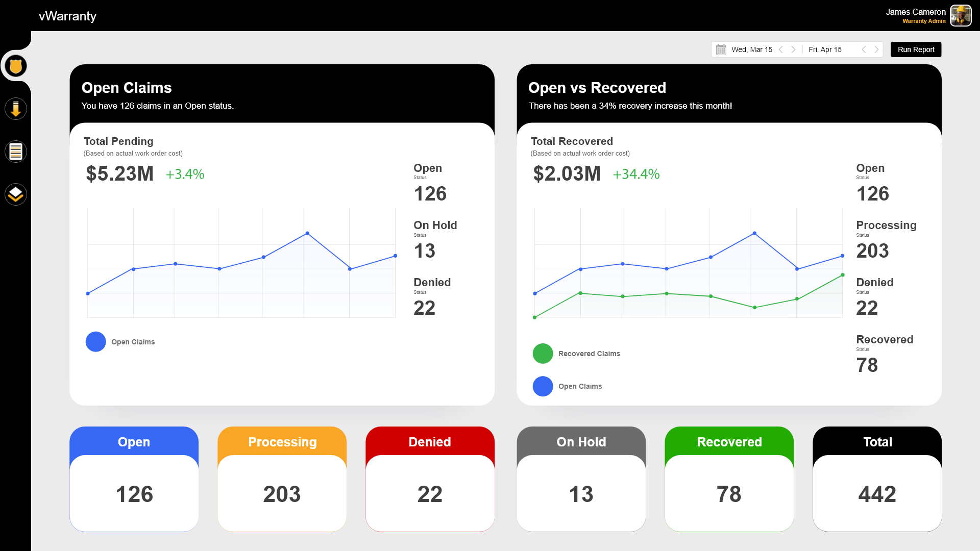Go to previous start date from Mar 15
Screen dimensions: 980x551
click(780, 49)
